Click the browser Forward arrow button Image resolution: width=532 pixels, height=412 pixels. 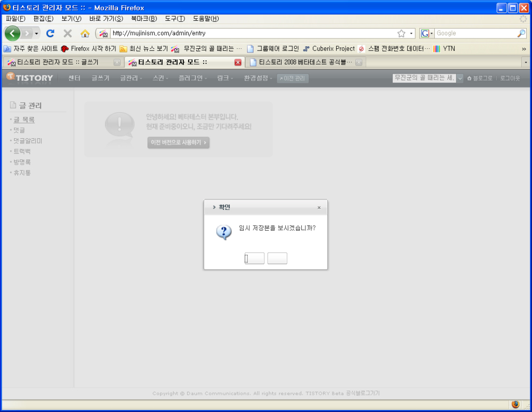click(x=27, y=33)
